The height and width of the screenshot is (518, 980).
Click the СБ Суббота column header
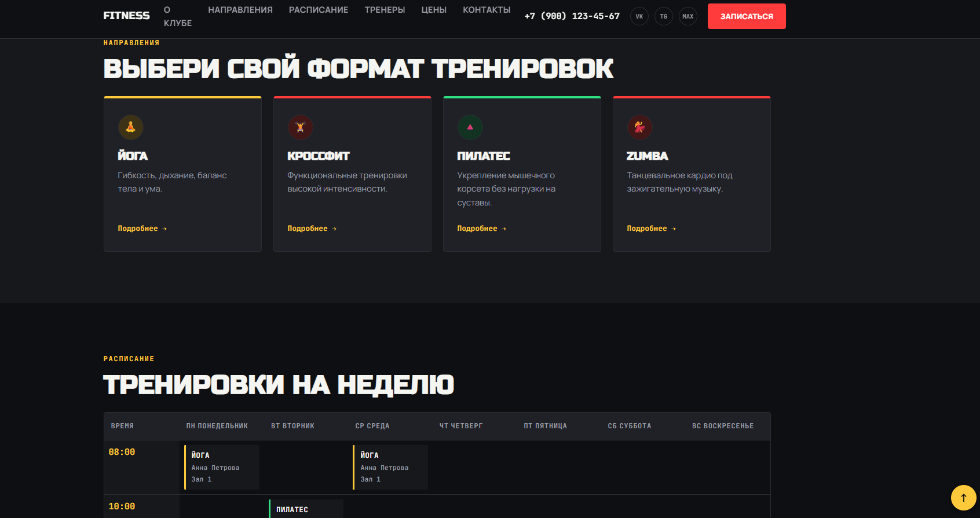(x=630, y=426)
